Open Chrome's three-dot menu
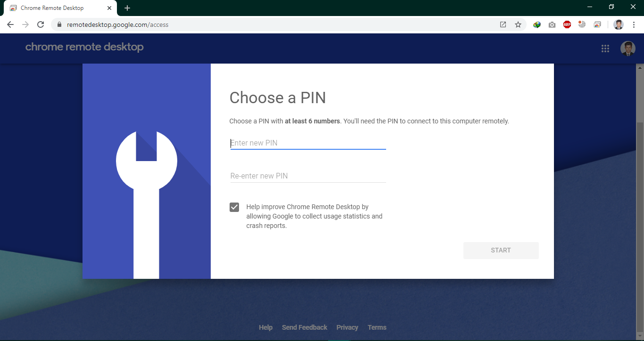Image resolution: width=644 pixels, height=341 pixels. [634, 24]
